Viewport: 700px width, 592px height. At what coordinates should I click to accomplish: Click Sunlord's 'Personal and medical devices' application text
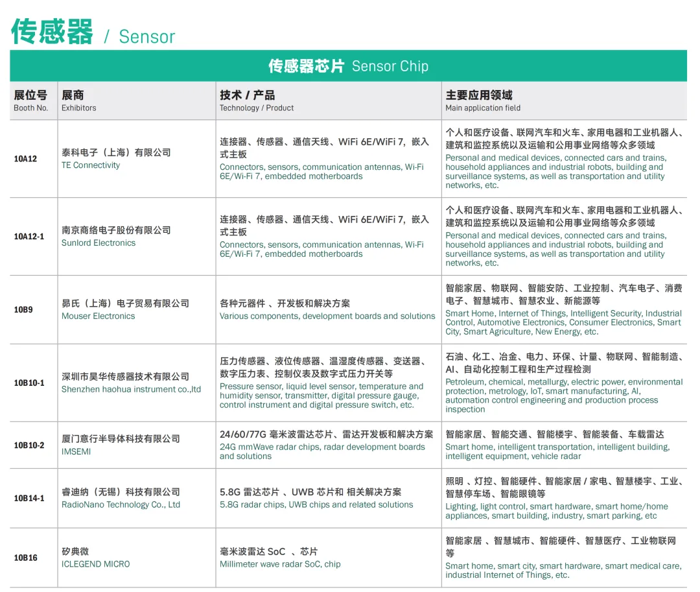(556, 249)
